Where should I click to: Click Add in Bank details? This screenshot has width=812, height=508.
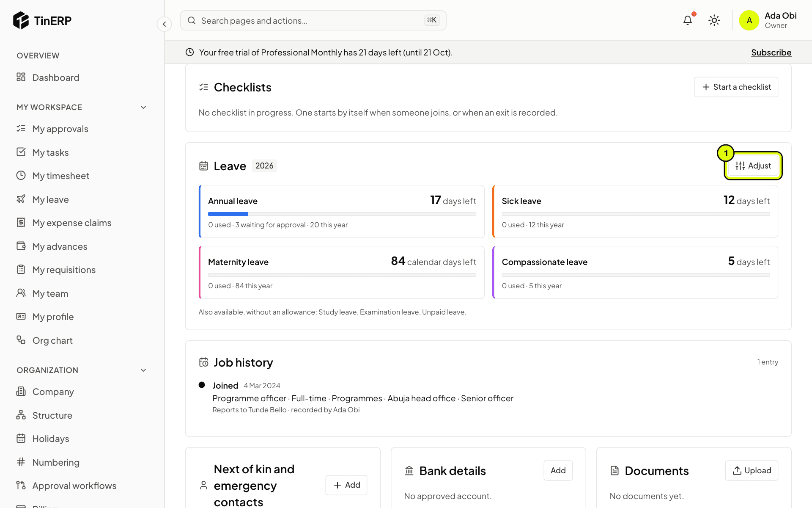pyautogui.click(x=558, y=471)
